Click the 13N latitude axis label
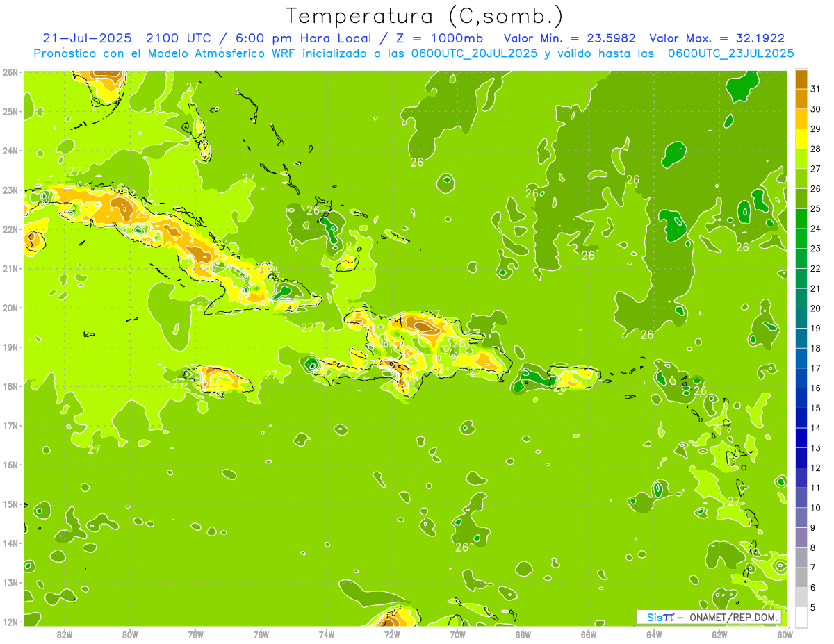 (x=10, y=583)
